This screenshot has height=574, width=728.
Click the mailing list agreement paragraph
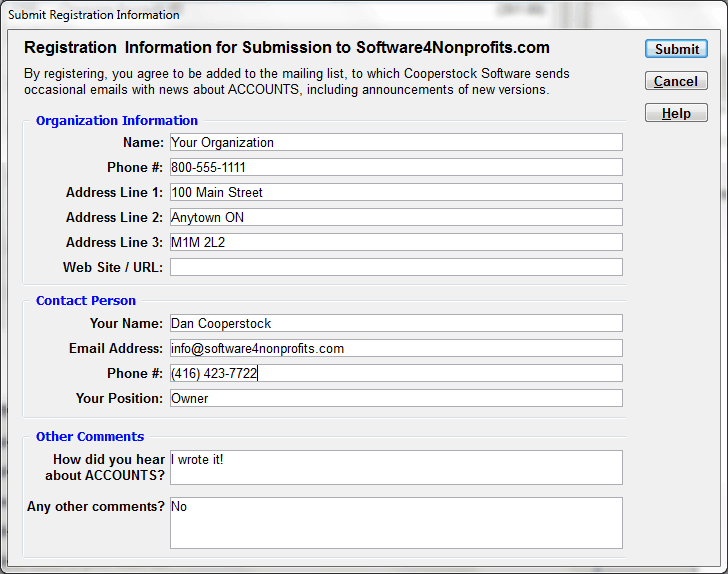click(x=297, y=81)
